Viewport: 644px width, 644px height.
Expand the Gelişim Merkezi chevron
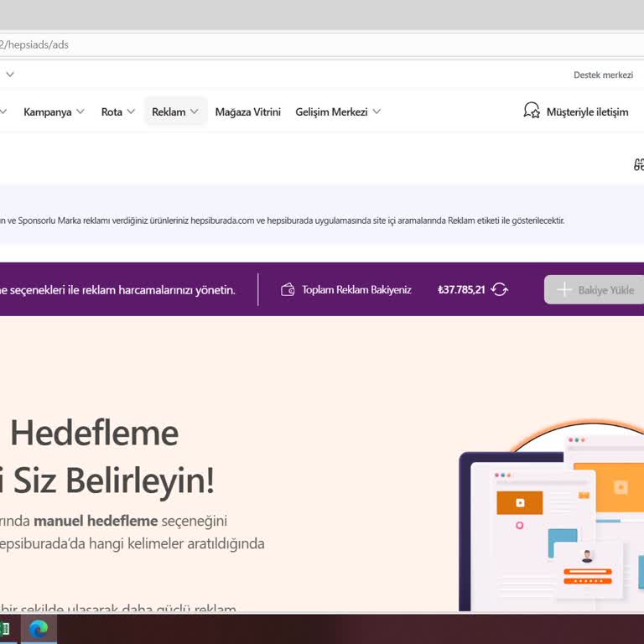pyautogui.click(x=377, y=112)
